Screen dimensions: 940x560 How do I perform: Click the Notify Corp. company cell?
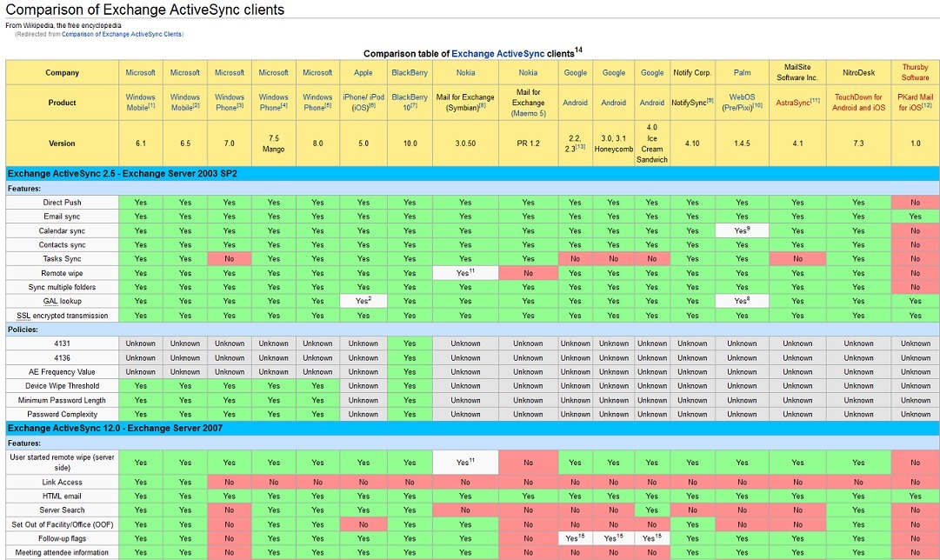(692, 72)
